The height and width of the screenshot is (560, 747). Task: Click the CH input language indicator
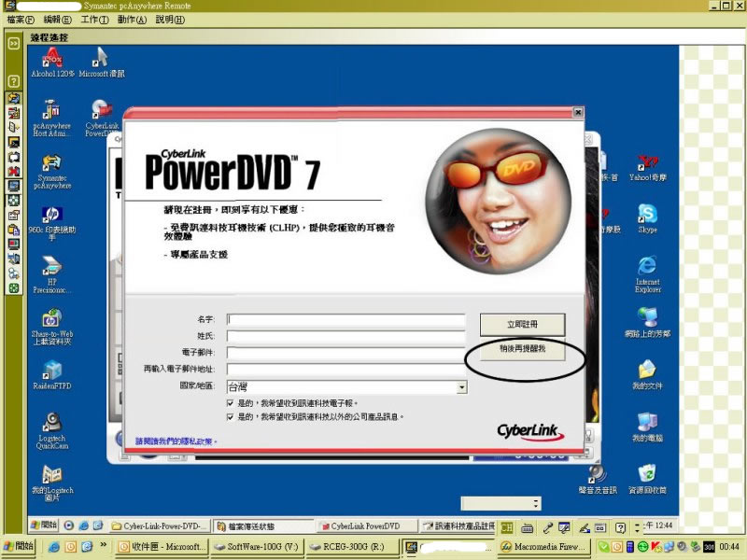click(x=506, y=527)
